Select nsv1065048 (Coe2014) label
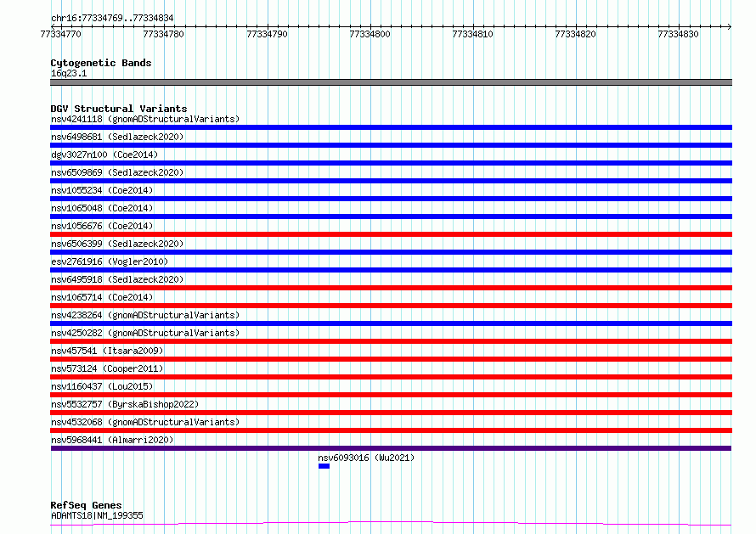This screenshot has height=534, width=756. (x=102, y=208)
